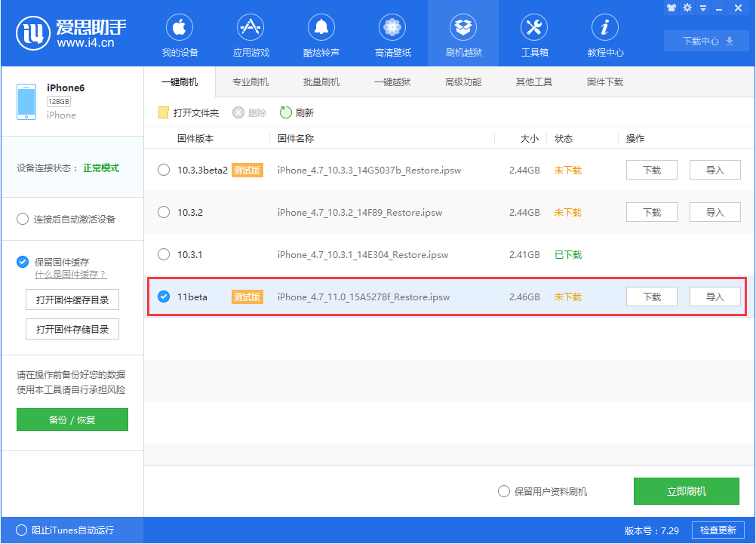Screen dimensions: 756x544
Task: Download the 11beta firmware
Action: (x=652, y=297)
